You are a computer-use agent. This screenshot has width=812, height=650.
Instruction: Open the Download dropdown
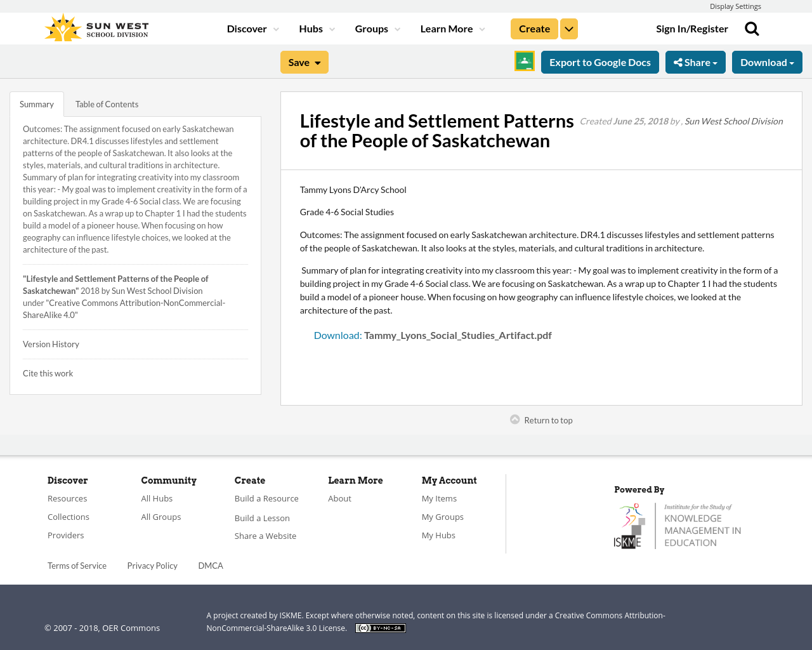pyautogui.click(x=767, y=61)
